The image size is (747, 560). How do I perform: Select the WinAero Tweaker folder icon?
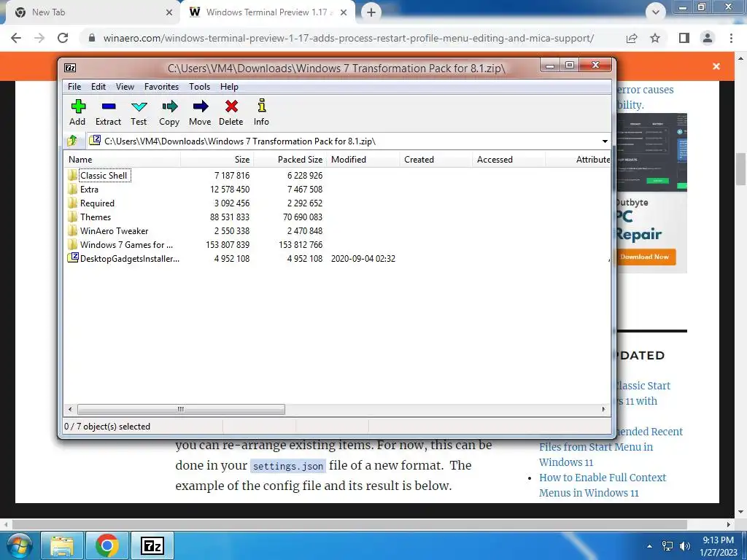click(72, 230)
